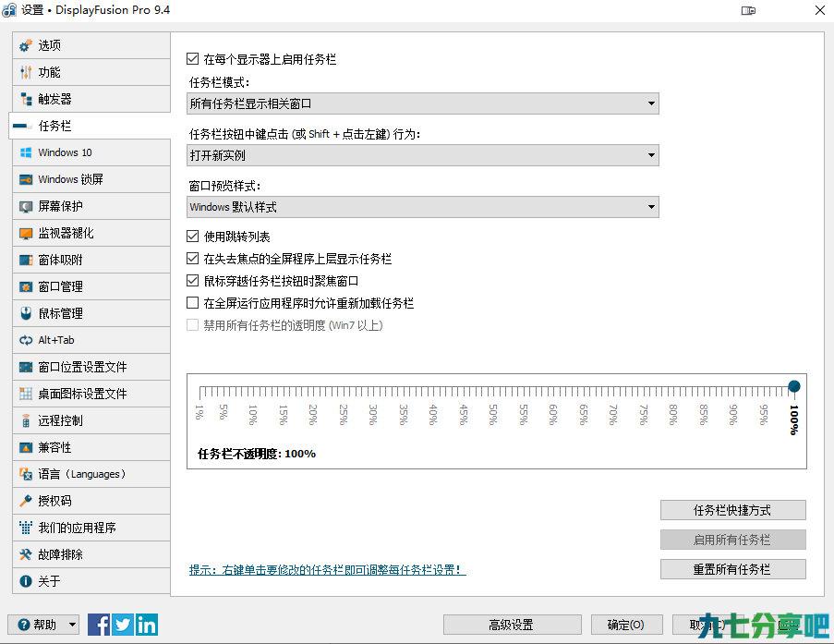This screenshot has height=644, width=834.
Task: Toggle 使用跳转列表 checkbox
Action: pos(192,236)
